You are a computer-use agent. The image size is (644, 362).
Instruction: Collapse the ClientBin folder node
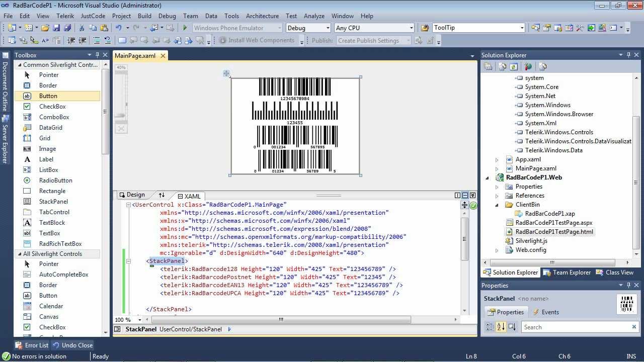pyautogui.click(x=497, y=205)
